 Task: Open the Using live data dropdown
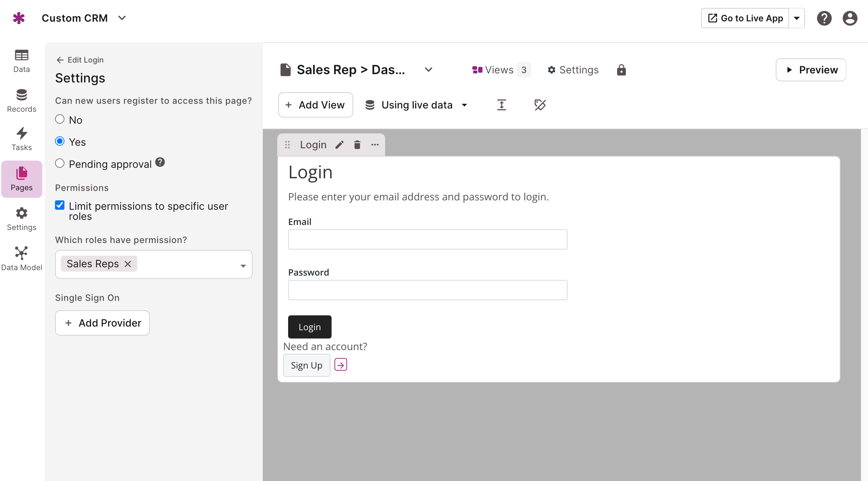[416, 105]
